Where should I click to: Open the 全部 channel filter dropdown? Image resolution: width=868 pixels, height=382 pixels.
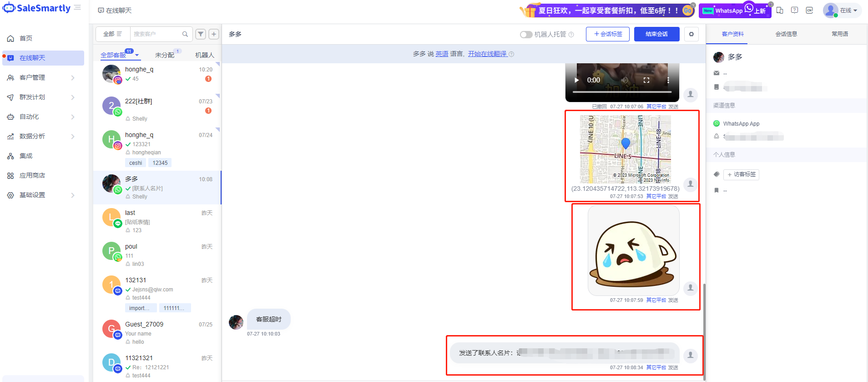point(113,34)
